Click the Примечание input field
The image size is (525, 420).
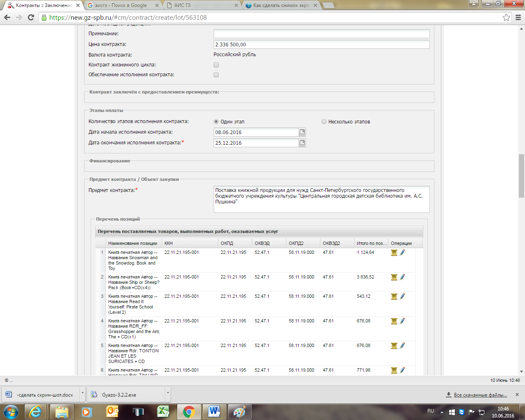[322, 34]
